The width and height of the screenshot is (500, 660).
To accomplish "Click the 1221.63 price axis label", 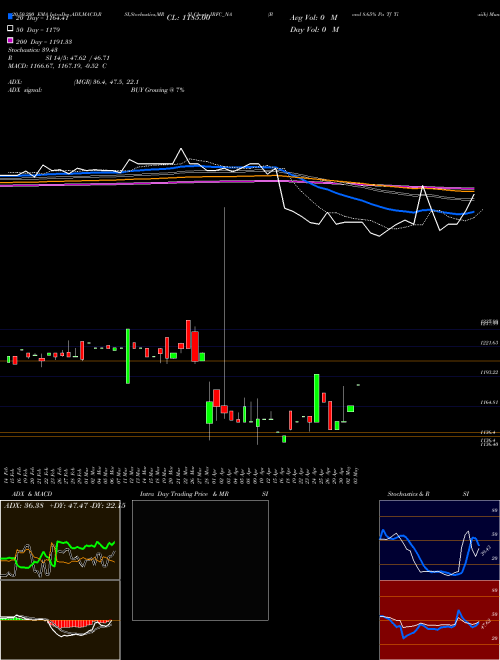I will tap(489, 343).
